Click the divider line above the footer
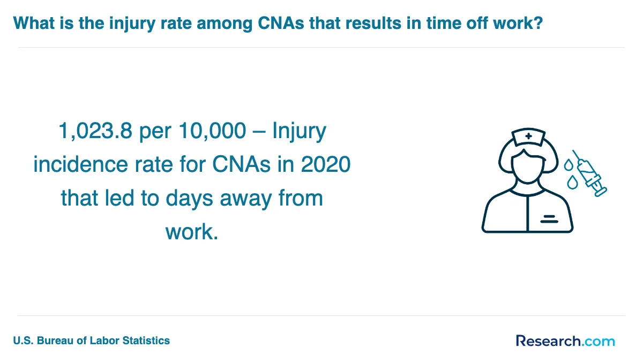 point(322,315)
